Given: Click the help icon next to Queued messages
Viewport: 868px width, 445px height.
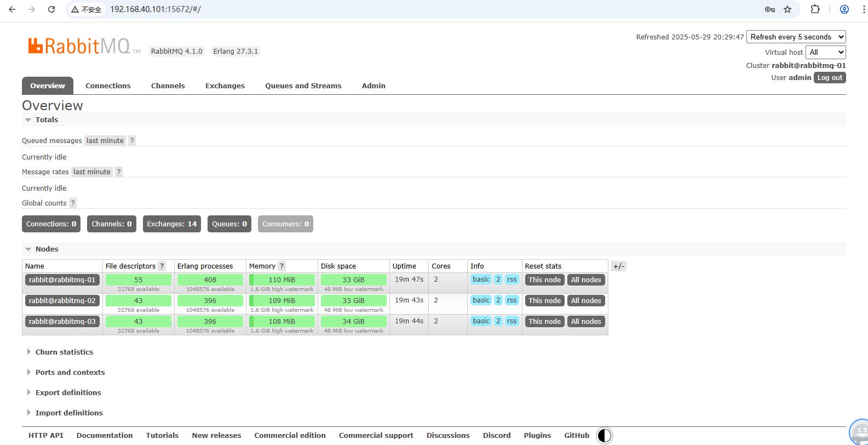Looking at the screenshot, I should click(132, 141).
